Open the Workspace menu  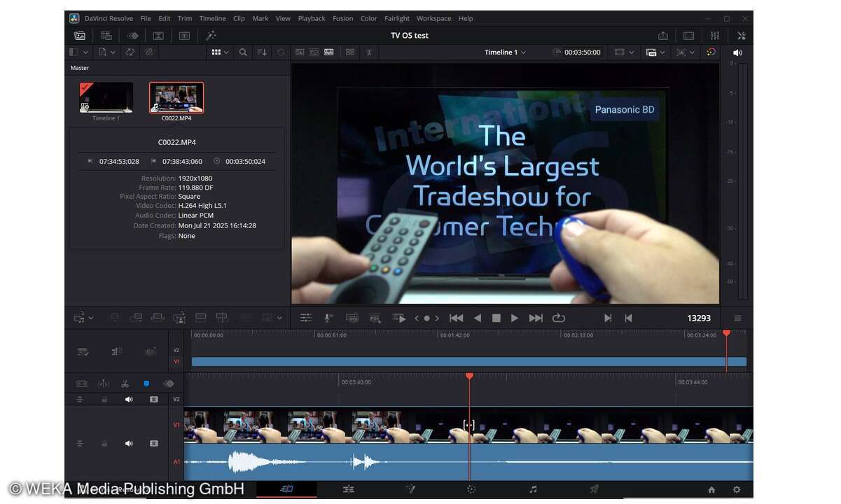(434, 18)
